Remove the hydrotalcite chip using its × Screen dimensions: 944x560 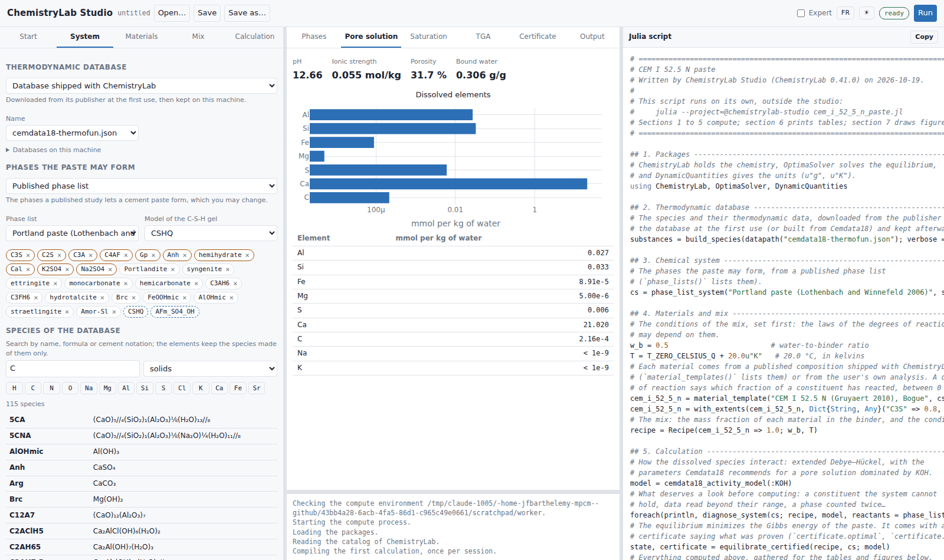click(x=102, y=298)
